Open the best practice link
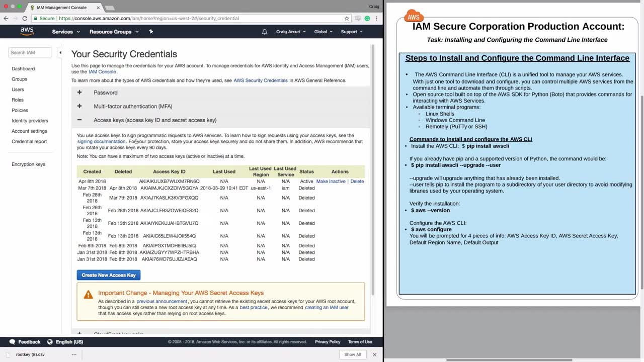Viewport: 644px width, 362px height. click(x=254, y=308)
